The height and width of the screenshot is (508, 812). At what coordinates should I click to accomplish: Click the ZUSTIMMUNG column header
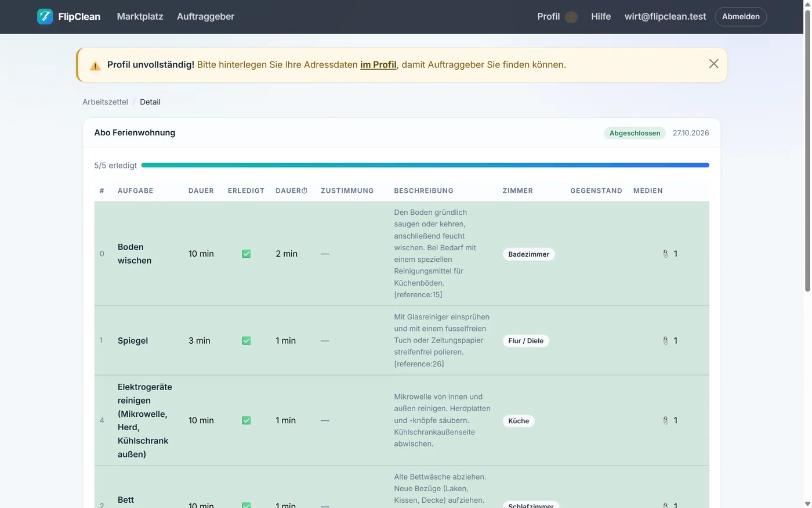(347, 190)
